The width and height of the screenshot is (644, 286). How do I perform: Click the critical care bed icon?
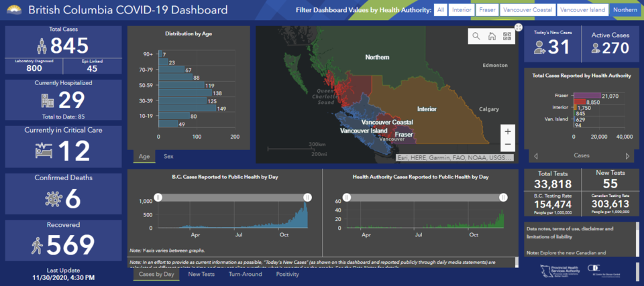43,150
